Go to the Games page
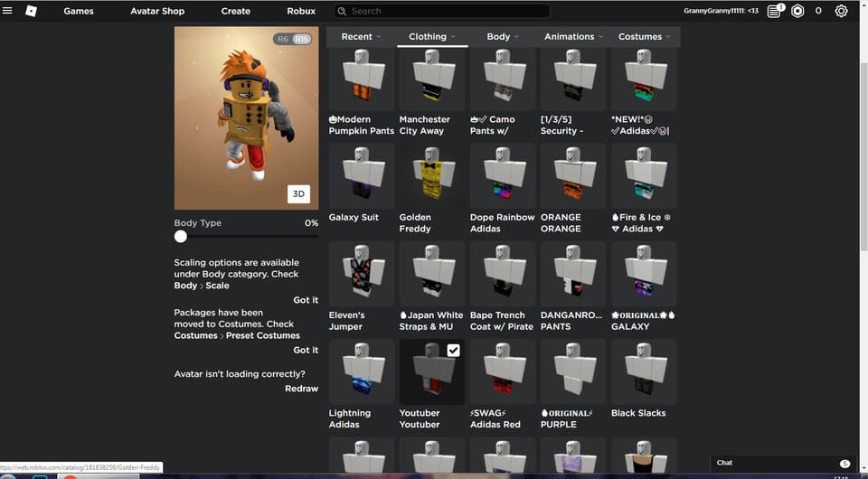 click(x=79, y=11)
